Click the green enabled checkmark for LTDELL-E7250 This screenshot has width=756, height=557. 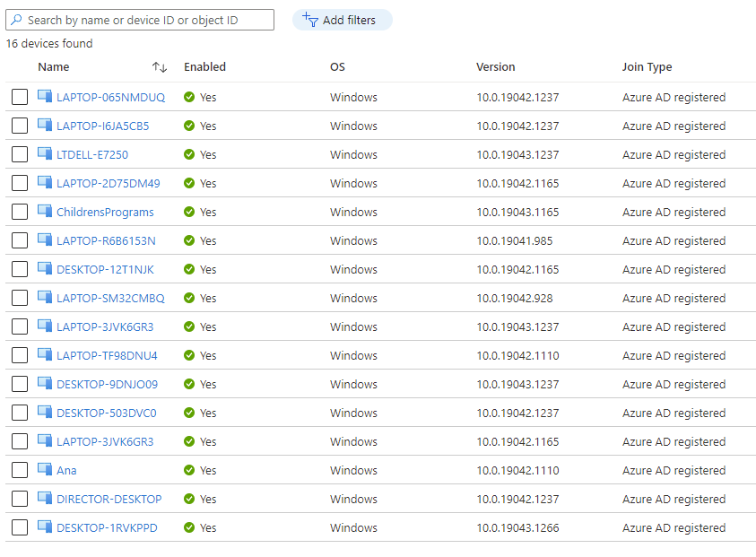coord(189,154)
